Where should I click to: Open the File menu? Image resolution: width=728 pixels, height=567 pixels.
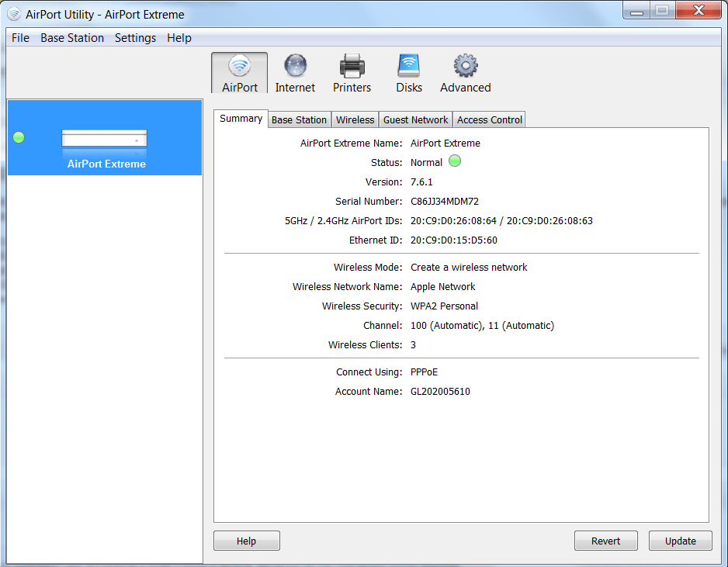[x=20, y=38]
